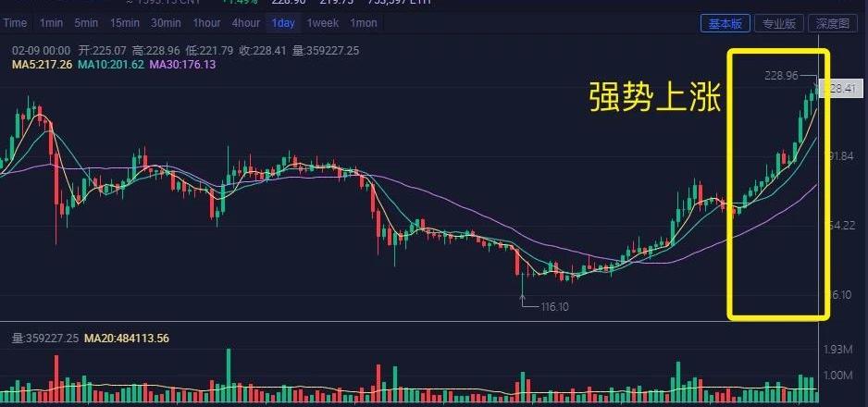868x407 pixels.
Task: Switch chart to 1min interval
Action: pos(51,23)
